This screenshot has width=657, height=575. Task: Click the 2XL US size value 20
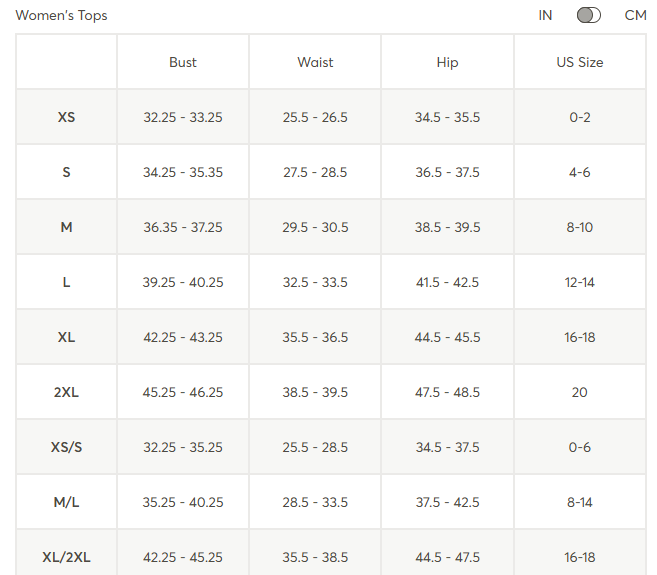tap(580, 392)
